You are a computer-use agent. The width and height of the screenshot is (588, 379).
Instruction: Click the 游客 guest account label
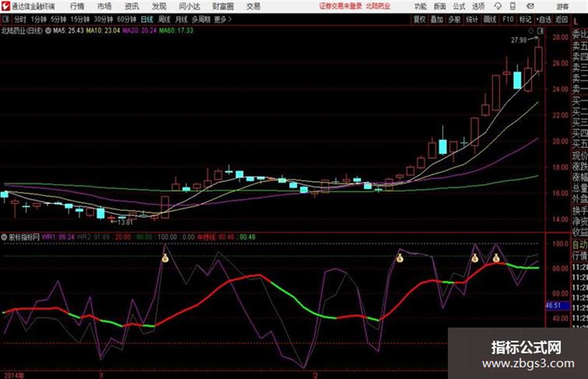point(562,6)
